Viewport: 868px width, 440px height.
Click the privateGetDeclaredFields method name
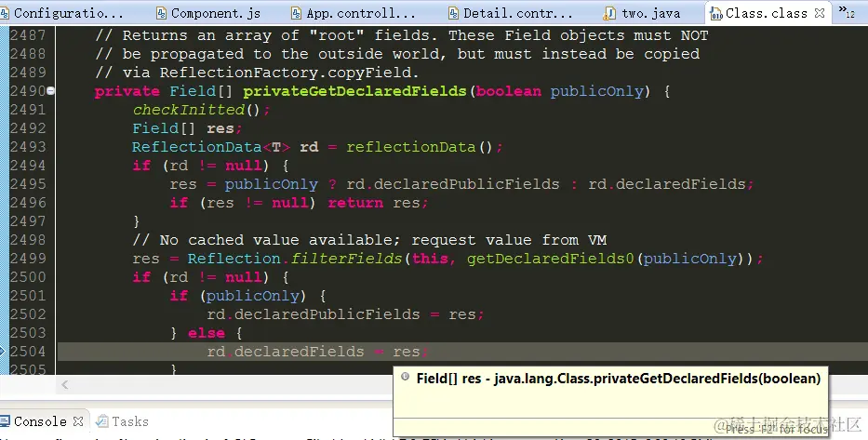point(354,91)
